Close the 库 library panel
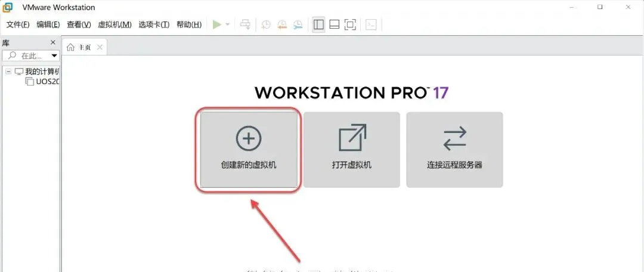Screen dimensions: 644x272 52,42
